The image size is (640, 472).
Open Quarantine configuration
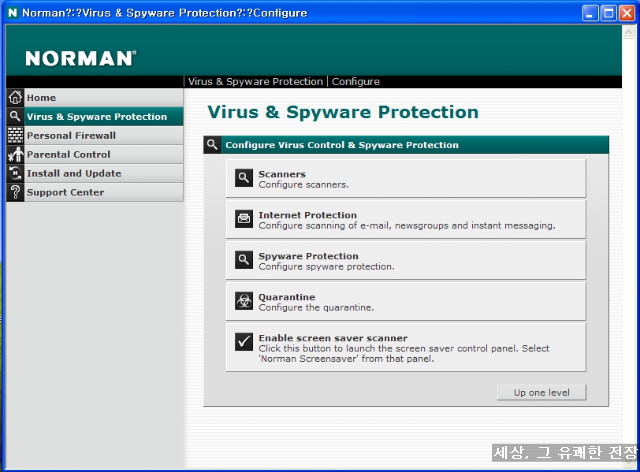coord(406,301)
